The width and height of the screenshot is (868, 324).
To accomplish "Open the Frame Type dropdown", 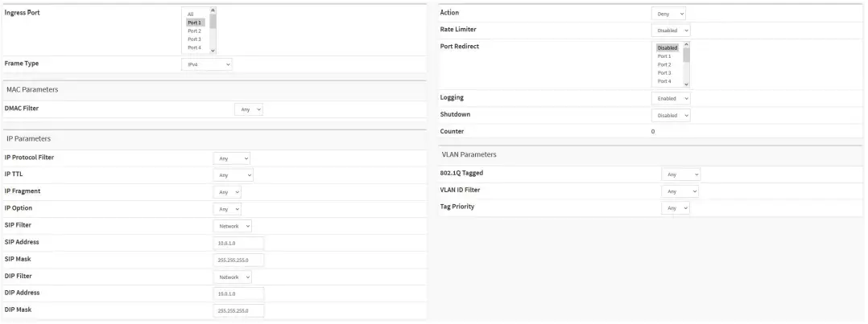I will click(x=206, y=64).
